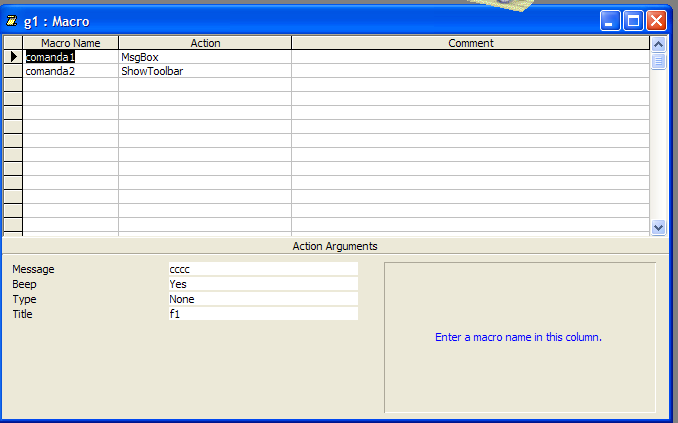Image resolution: width=678 pixels, height=423 pixels.
Task: Click the comanda1 macro name cell
Action: pyautogui.click(x=70, y=57)
